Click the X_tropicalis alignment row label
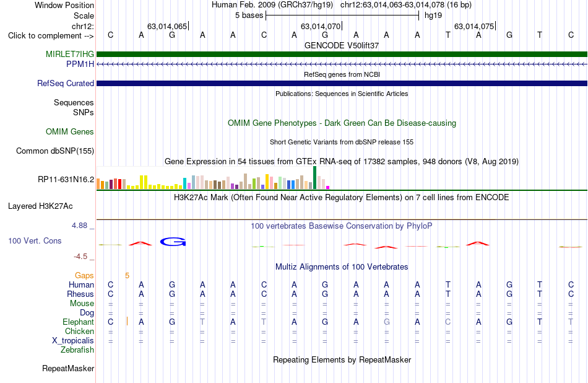588x383 pixels. pyautogui.click(x=73, y=341)
